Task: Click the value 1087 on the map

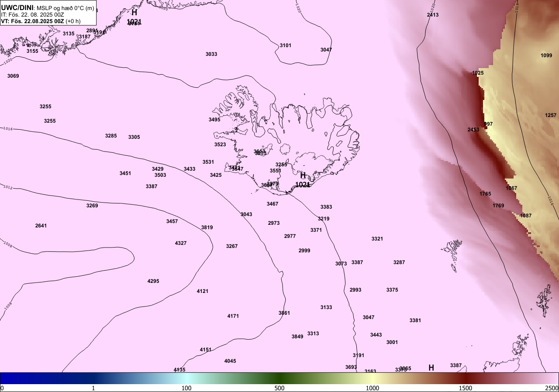Action: (526, 216)
